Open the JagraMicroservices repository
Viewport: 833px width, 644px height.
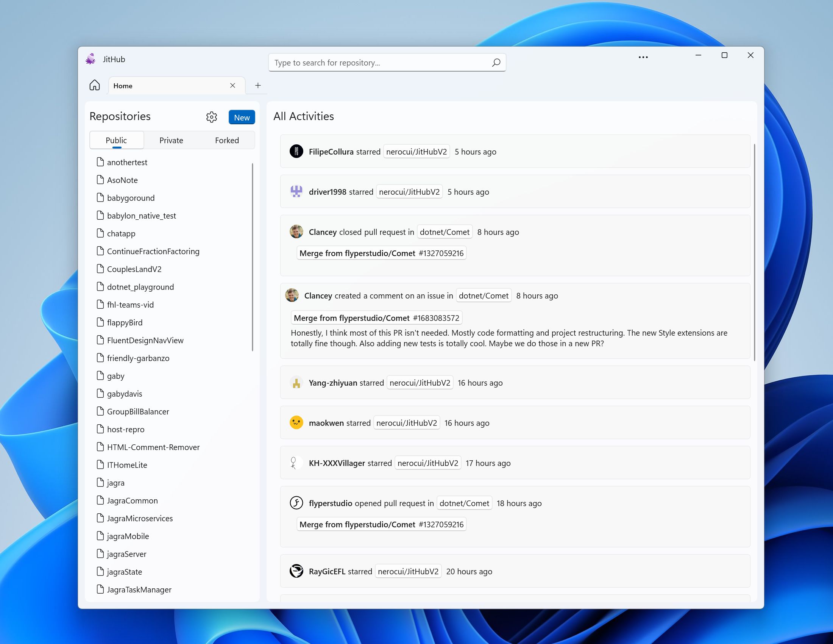pyautogui.click(x=140, y=518)
